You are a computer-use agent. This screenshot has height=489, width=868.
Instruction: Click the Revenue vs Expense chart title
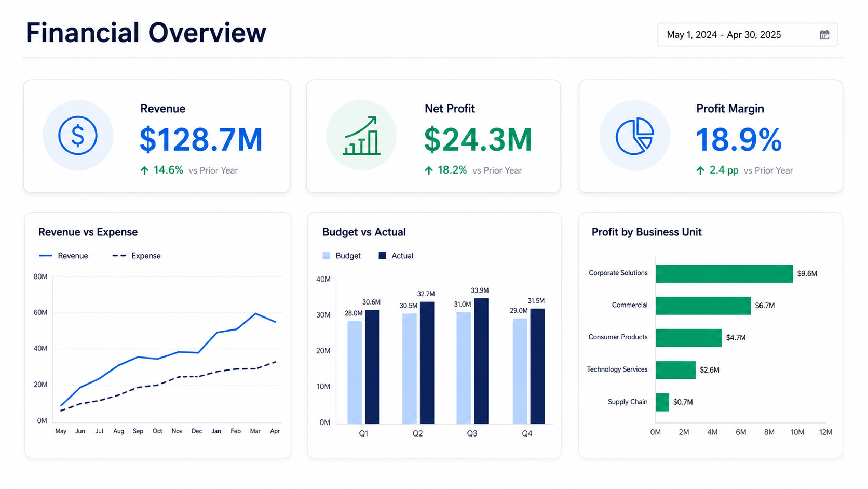88,232
